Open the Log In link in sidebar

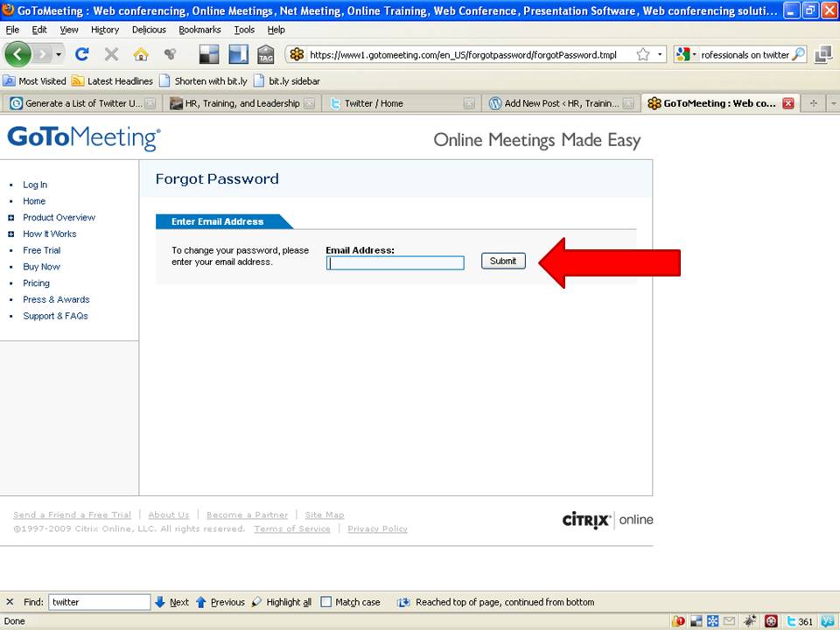(x=35, y=185)
